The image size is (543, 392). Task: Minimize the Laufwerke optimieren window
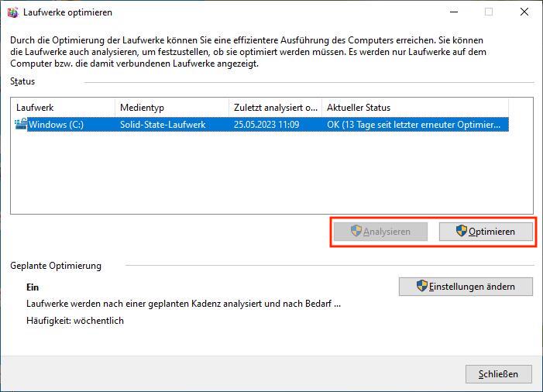(x=453, y=12)
